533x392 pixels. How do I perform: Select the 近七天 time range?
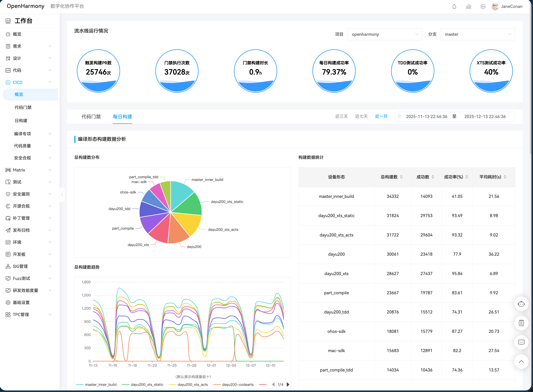[x=361, y=116]
